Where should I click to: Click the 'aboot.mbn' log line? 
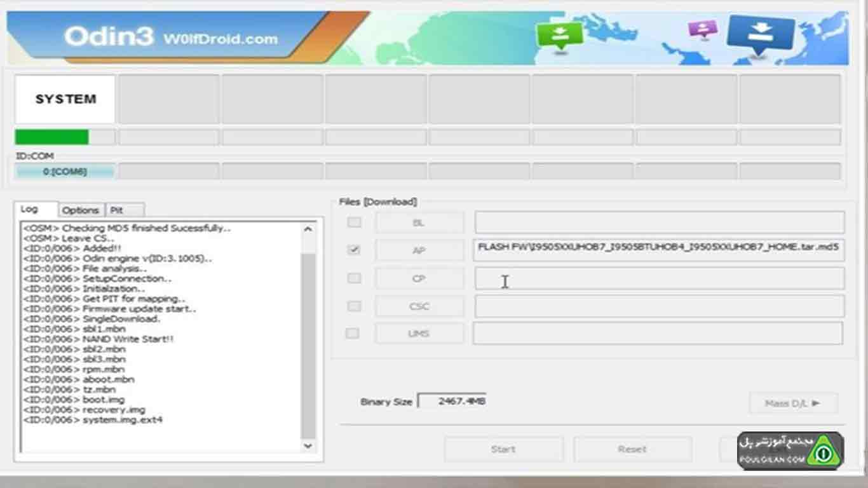79,379
